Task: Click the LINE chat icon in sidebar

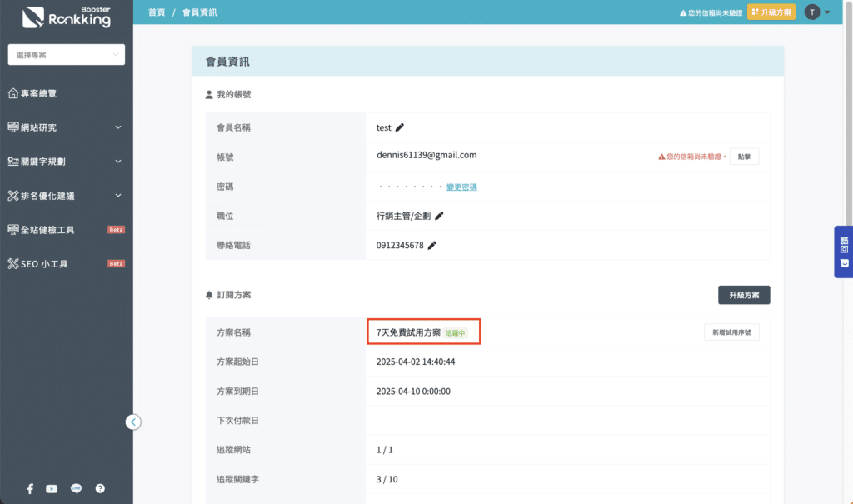Action: coord(76,489)
